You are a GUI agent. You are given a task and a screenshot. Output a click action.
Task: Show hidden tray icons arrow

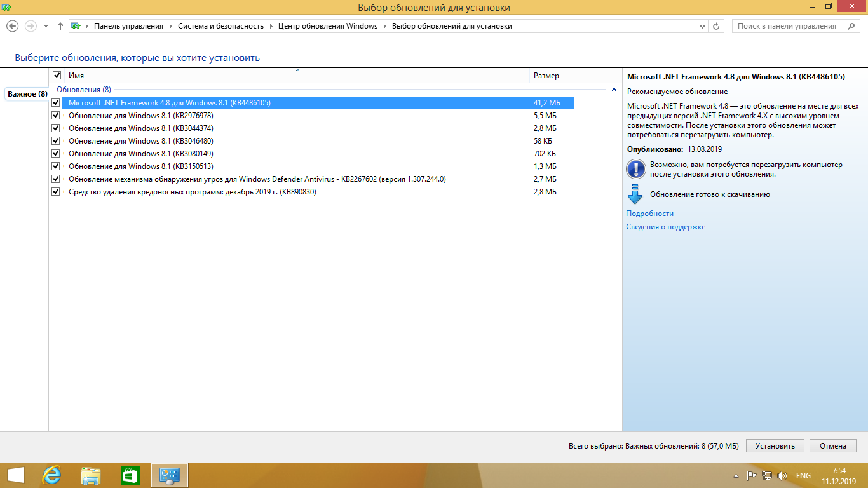[x=736, y=476]
